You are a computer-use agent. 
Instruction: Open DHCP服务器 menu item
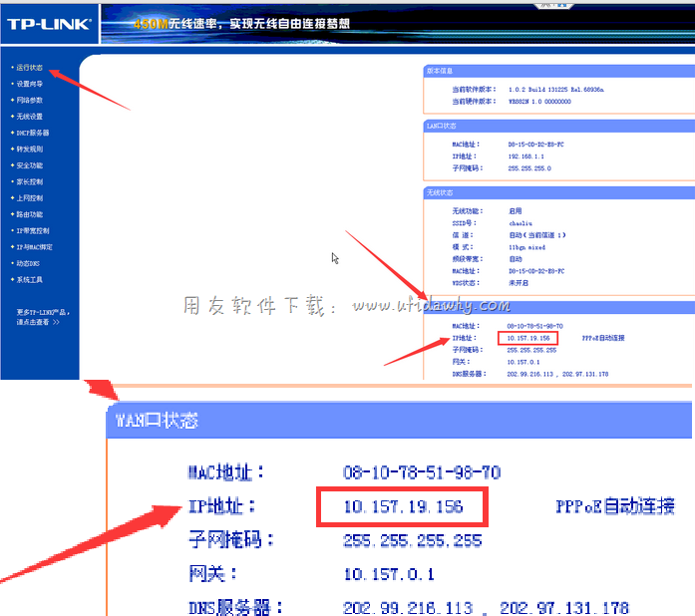(x=32, y=133)
